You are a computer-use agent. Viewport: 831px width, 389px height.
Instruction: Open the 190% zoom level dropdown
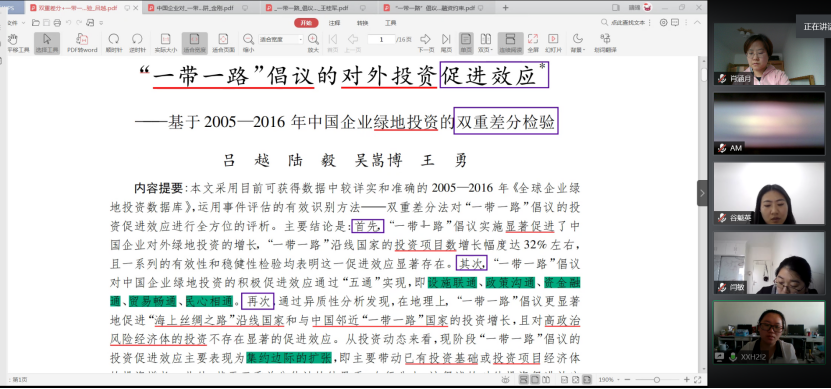(x=608, y=380)
